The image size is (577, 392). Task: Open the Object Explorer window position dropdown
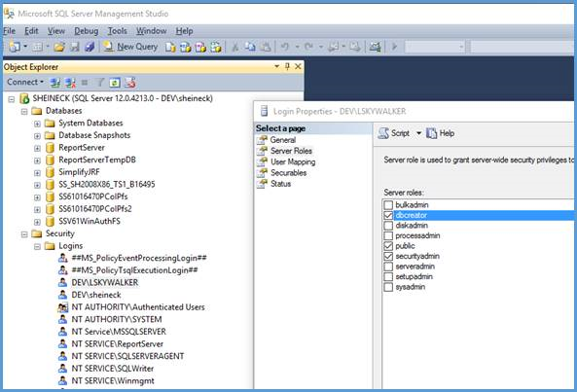pyautogui.click(x=276, y=66)
